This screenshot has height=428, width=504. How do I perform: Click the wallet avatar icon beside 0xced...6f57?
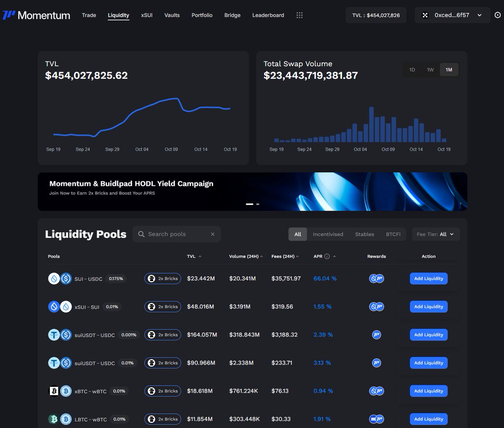425,15
